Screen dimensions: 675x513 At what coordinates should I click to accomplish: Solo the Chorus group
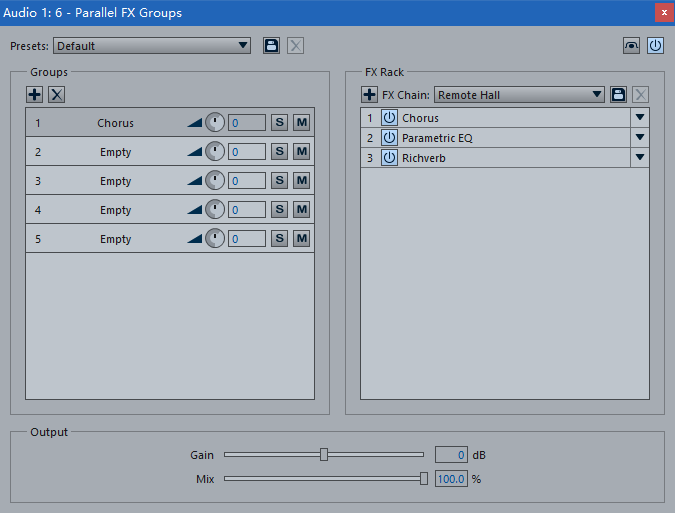pos(280,123)
